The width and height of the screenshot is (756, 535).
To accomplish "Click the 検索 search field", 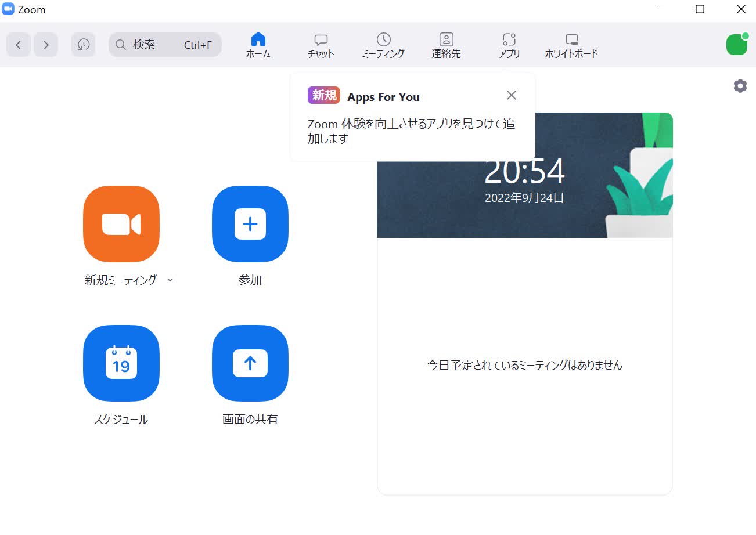I will point(165,45).
